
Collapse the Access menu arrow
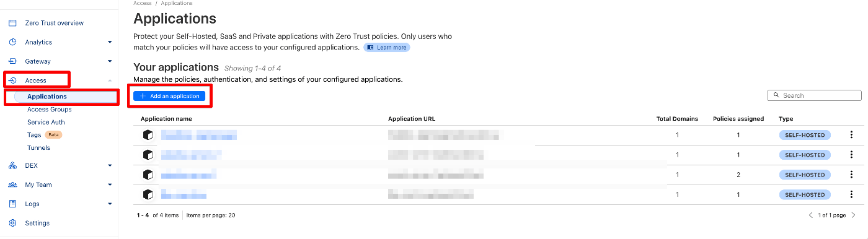tap(110, 80)
